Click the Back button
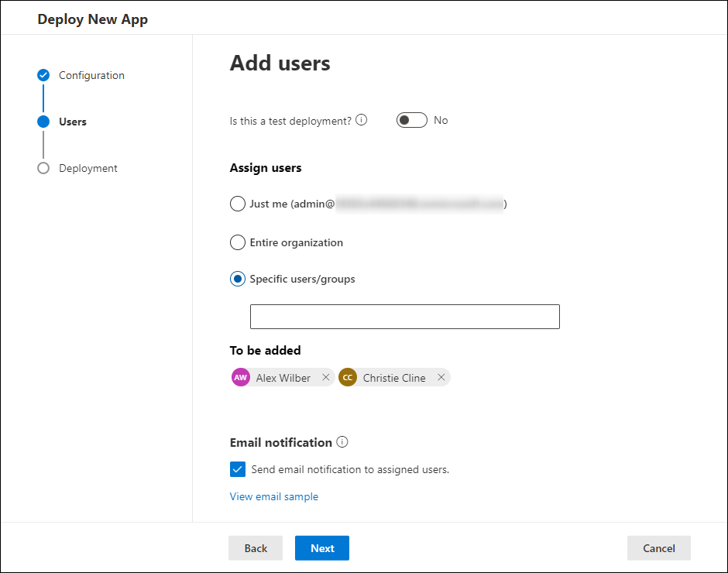Image resolution: width=728 pixels, height=573 pixels. 256,548
